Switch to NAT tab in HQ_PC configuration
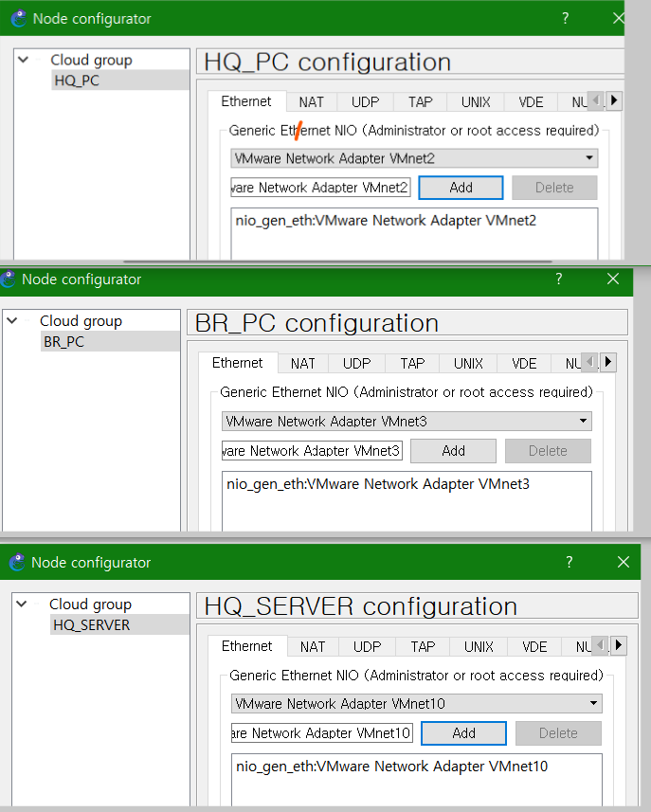651x812 pixels. coord(311,102)
